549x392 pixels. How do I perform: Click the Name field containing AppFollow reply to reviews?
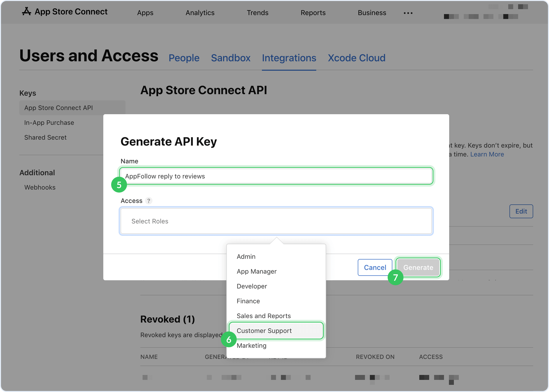(x=276, y=176)
